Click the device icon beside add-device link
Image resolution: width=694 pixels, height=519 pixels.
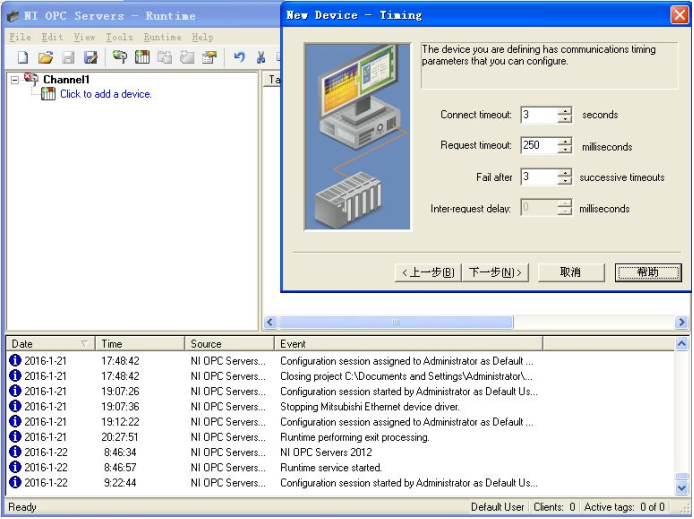tap(48, 94)
